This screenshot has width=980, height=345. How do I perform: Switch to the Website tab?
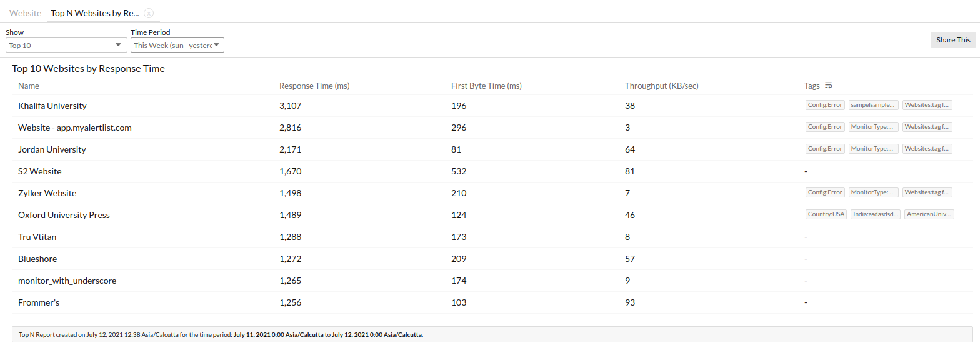click(x=26, y=13)
